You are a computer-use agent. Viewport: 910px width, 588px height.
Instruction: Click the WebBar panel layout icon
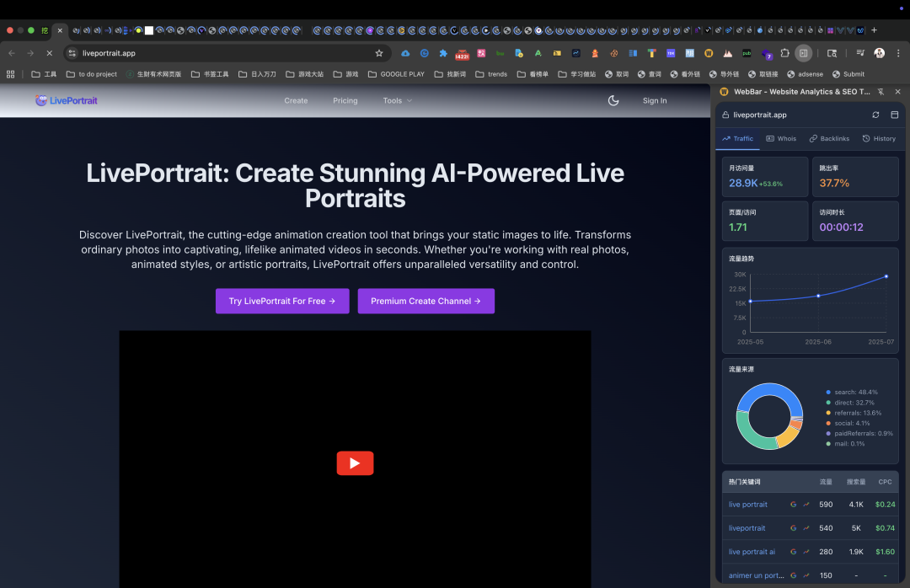[x=894, y=115]
